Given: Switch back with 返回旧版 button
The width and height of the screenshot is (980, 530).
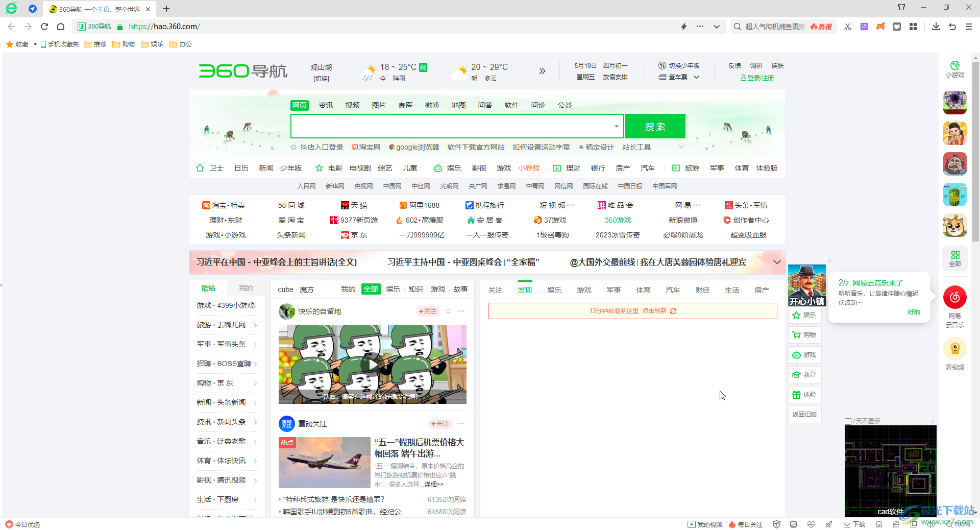Looking at the screenshot, I should point(804,415).
